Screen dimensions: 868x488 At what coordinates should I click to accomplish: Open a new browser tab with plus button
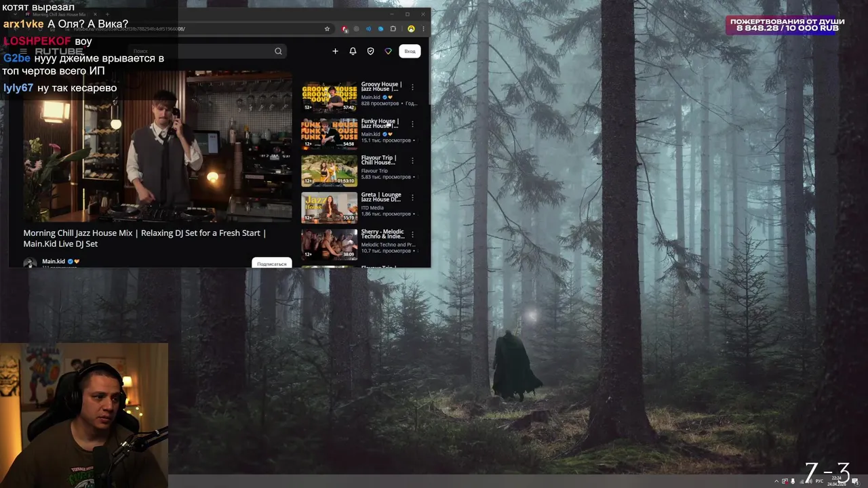[107, 14]
